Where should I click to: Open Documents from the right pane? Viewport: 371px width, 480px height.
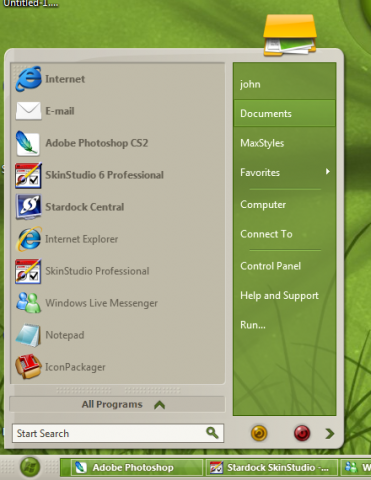click(284, 113)
